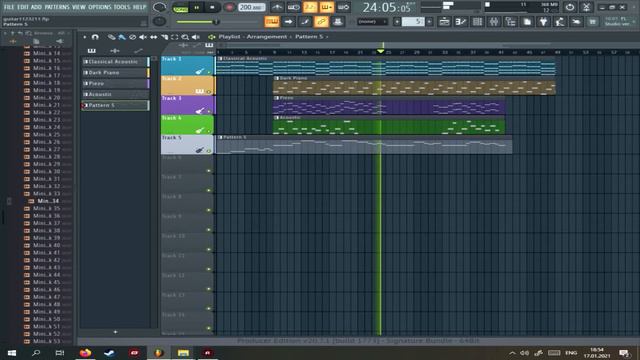The image size is (640, 360).
Task: Toggle mute LED on Track 5
Action: tap(209, 151)
